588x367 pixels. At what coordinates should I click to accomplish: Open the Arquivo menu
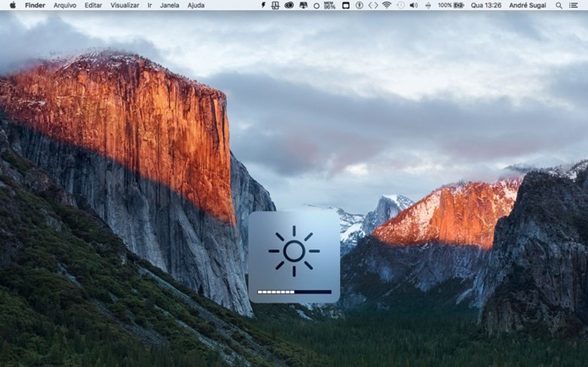click(x=65, y=5)
